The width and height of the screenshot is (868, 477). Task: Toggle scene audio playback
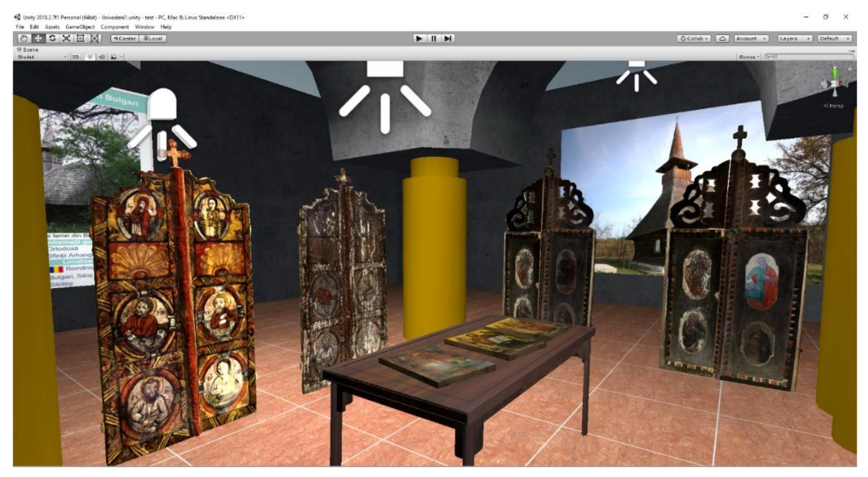point(102,57)
